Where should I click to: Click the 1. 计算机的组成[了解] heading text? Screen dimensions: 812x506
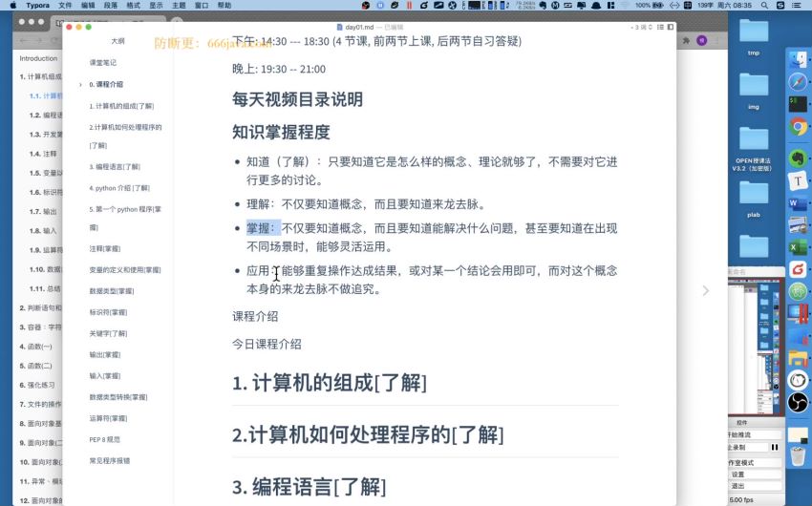[x=329, y=383]
